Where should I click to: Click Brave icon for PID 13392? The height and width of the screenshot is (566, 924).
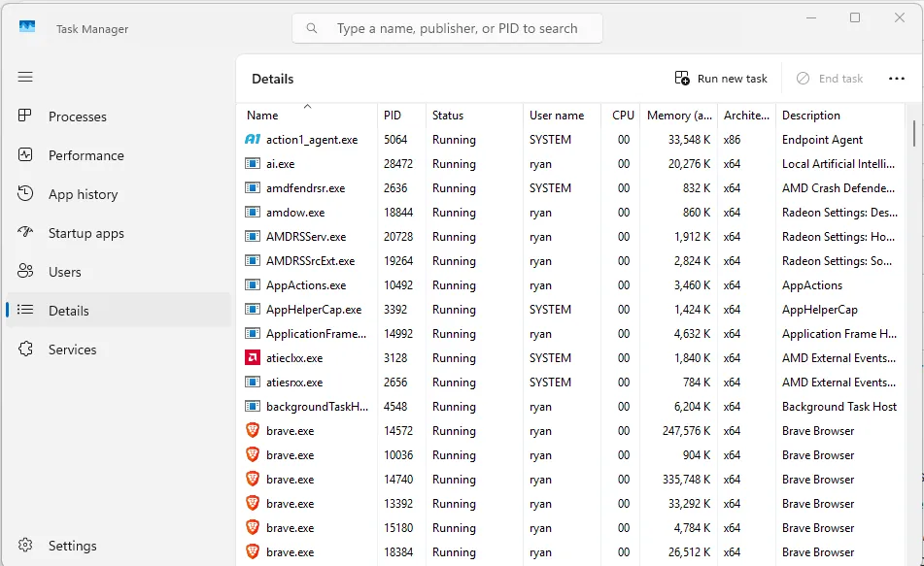253,503
